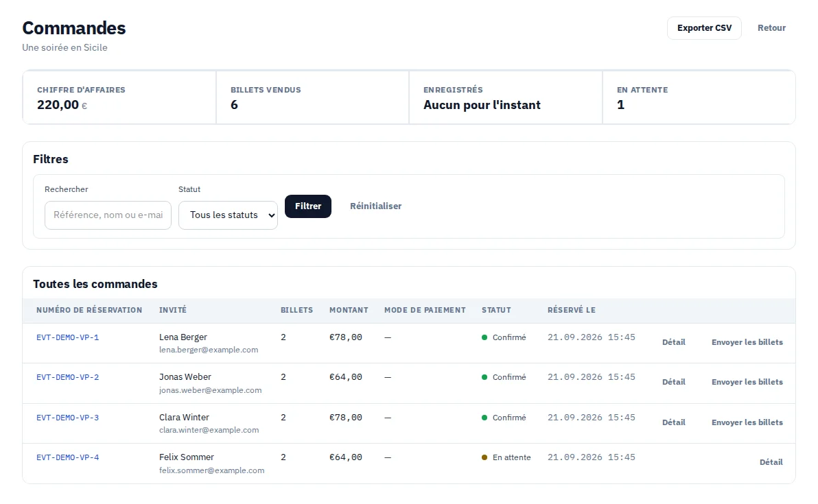
Task: Click the Mode de paiement column header
Action: (425, 310)
